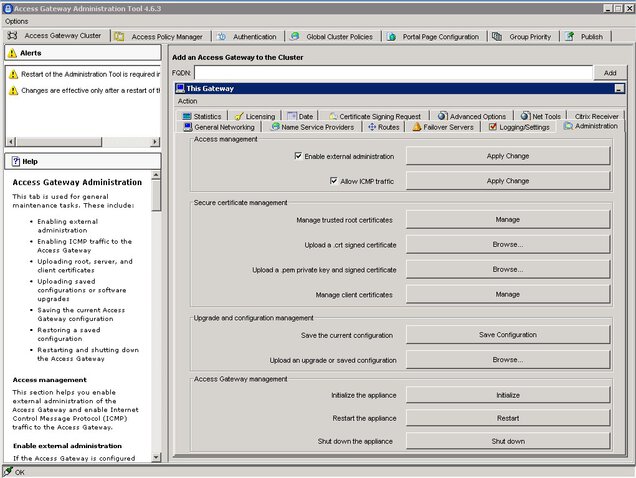Image resolution: width=636 pixels, height=478 pixels.
Task: Select the Licensing checkmark icon
Action: [x=239, y=116]
